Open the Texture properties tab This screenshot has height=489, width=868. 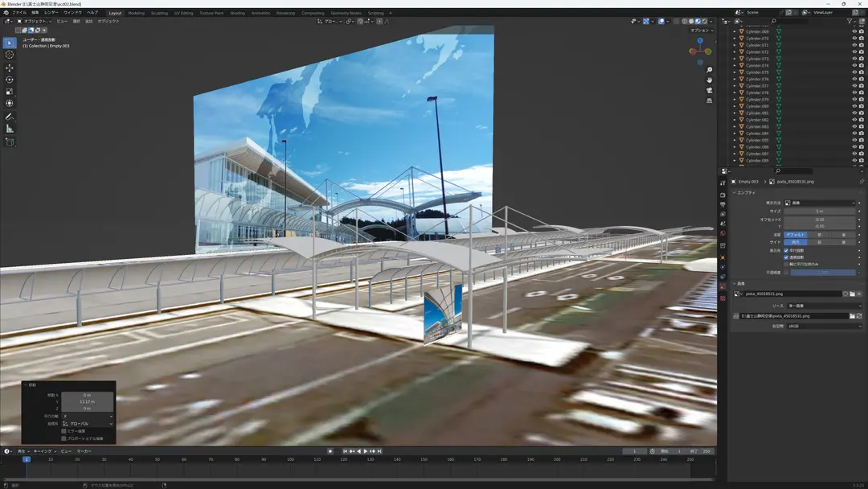coord(723,298)
